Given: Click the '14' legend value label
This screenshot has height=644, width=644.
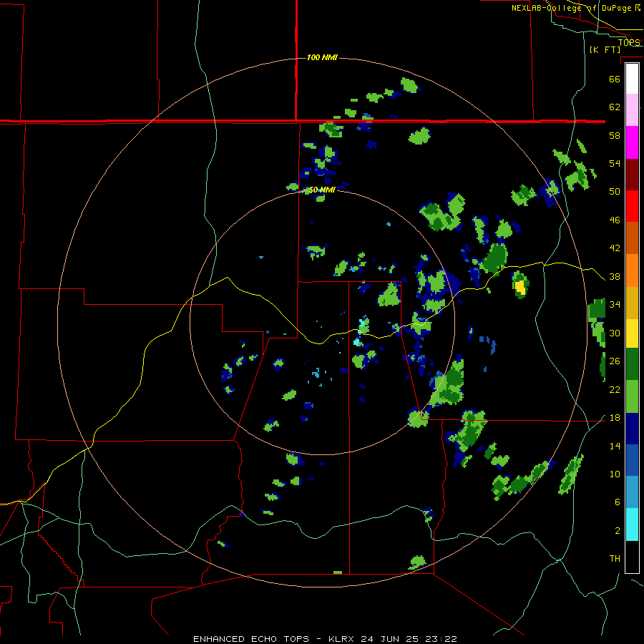Looking at the screenshot, I should tap(615, 446).
